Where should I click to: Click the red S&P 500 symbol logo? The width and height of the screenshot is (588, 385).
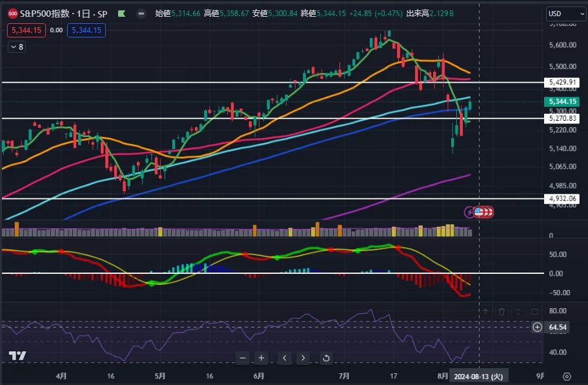(13, 14)
